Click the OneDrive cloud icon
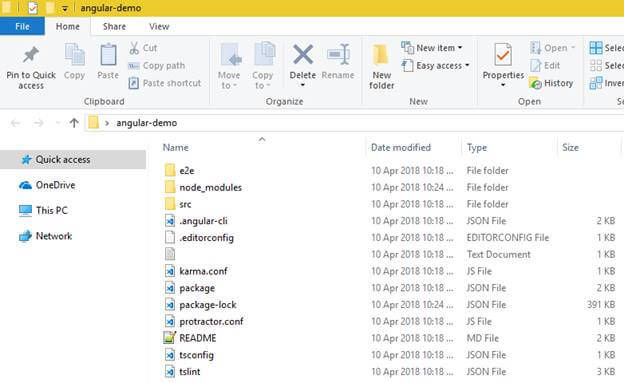624x383 pixels. (x=25, y=185)
